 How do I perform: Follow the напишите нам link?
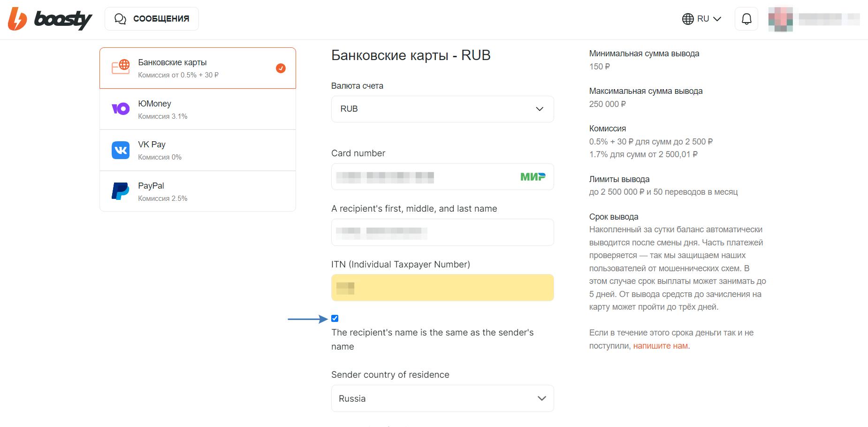pos(661,346)
